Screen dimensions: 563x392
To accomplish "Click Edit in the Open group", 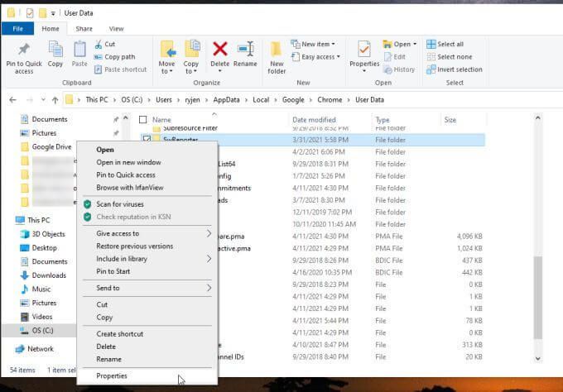I will coord(395,57).
